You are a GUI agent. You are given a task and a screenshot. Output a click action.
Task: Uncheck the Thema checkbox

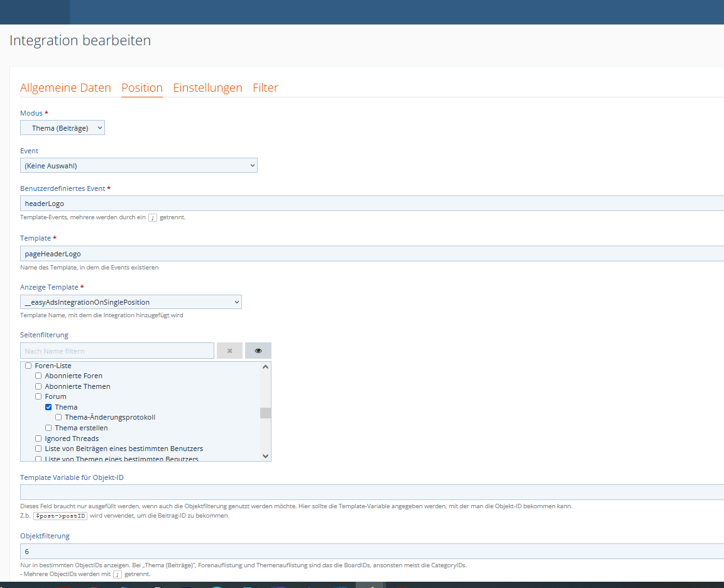(x=48, y=407)
